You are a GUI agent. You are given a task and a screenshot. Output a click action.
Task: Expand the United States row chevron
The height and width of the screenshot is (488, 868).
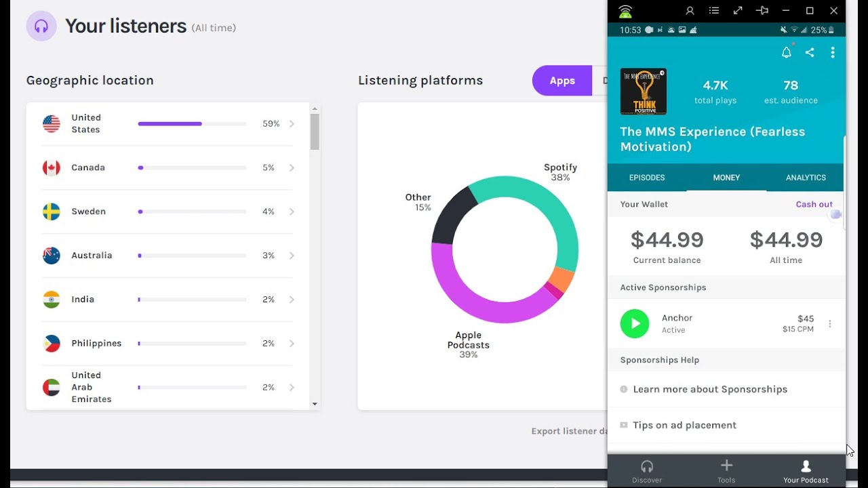pos(292,124)
